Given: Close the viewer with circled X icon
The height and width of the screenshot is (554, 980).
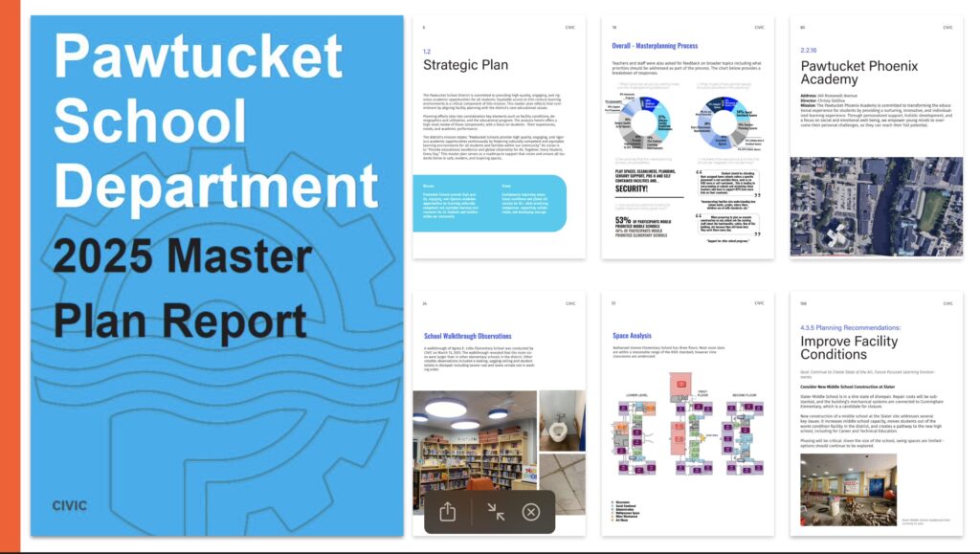Looking at the screenshot, I should coord(531,512).
